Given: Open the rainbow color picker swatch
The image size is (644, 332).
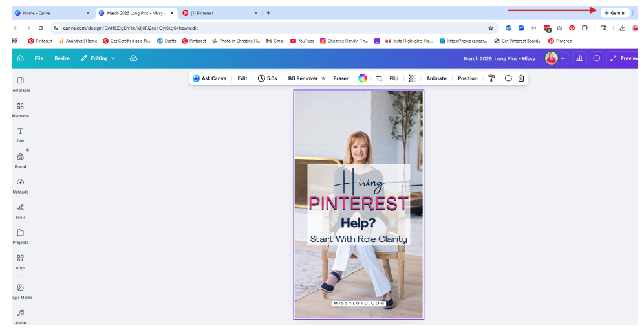Looking at the screenshot, I should (363, 78).
